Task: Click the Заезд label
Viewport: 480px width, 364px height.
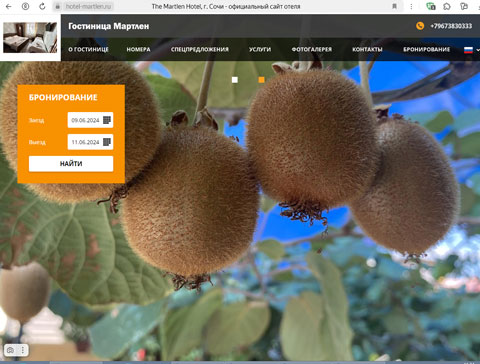Action: [x=36, y=120]
